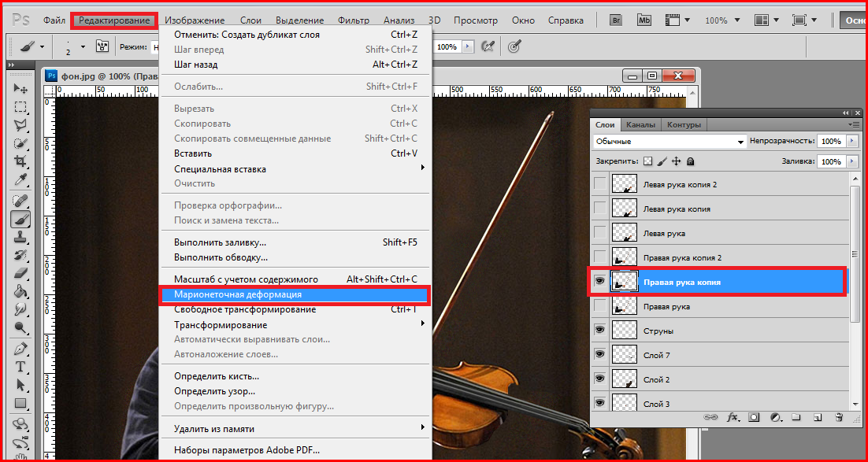Add a layer mask
Viewport: 868px width, 462px height.
coord(754,417)
